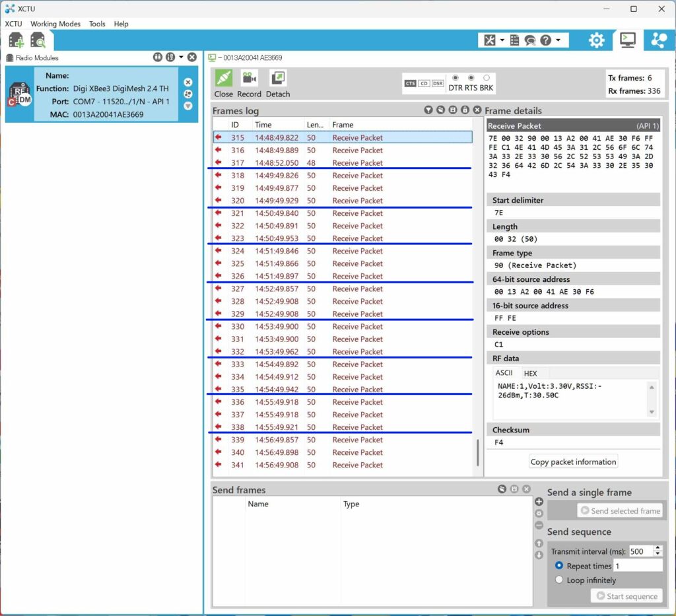Detach the console with the Detach button
Viewport: 676px width, 616px height.
click(278, 84)
